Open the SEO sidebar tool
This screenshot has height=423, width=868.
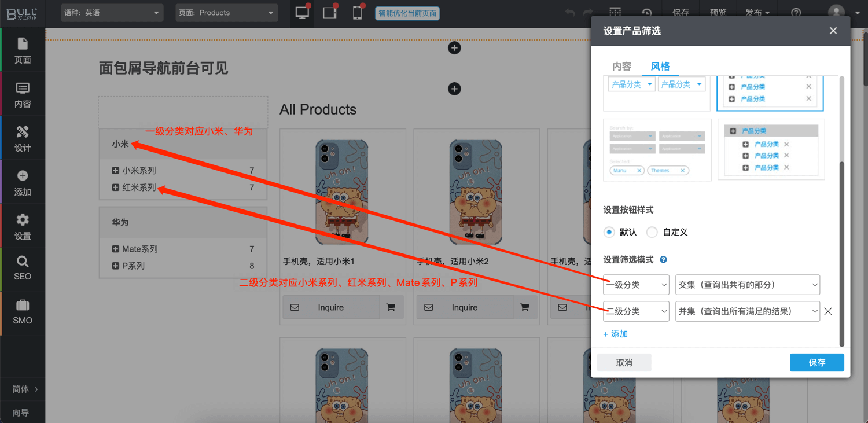tap(23, 268)
